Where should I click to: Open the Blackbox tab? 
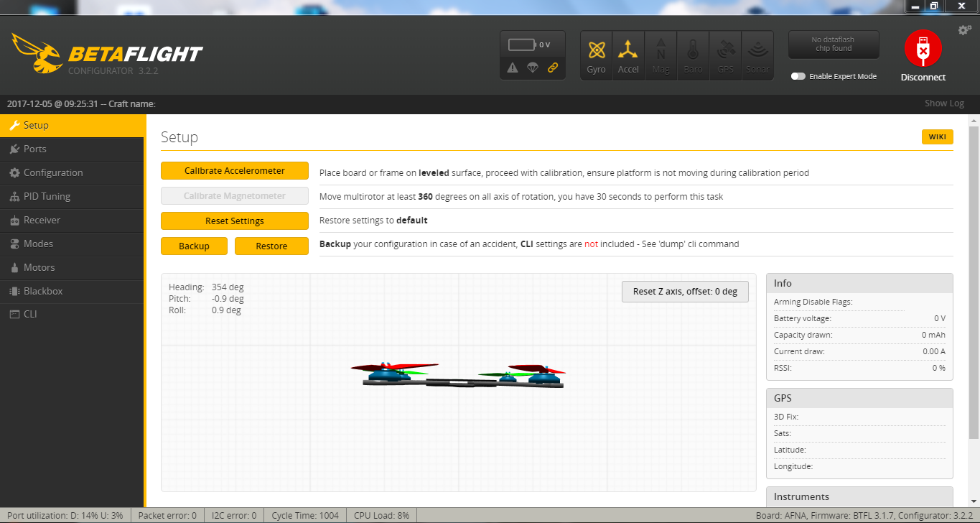tap(43, 291)
